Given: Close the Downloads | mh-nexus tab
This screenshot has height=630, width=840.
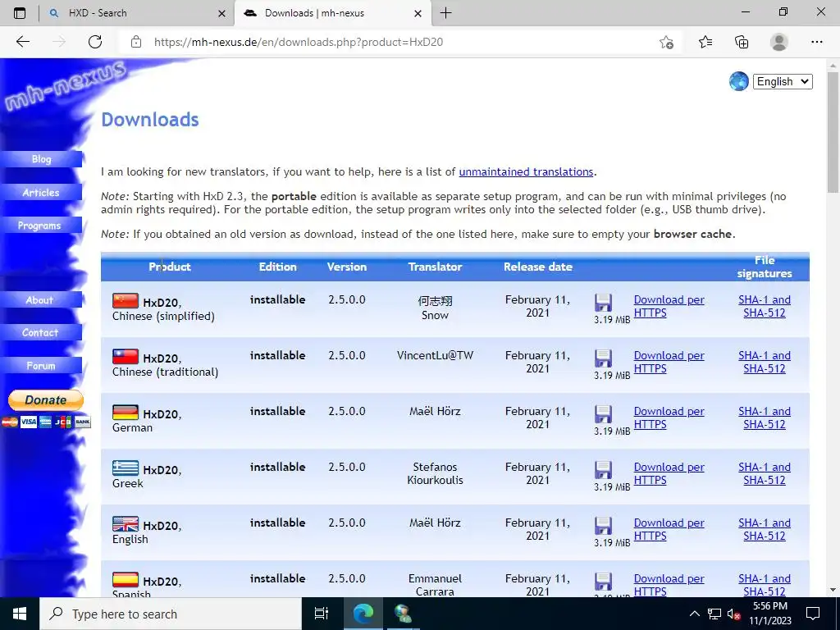Looking at the screenshot, I should [418, 13].
